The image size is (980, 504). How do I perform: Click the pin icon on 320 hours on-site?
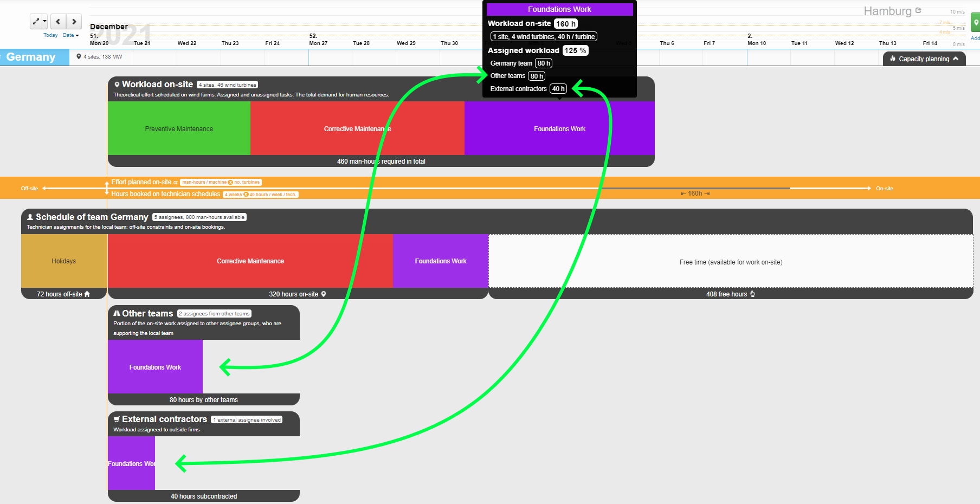[323, 294]
